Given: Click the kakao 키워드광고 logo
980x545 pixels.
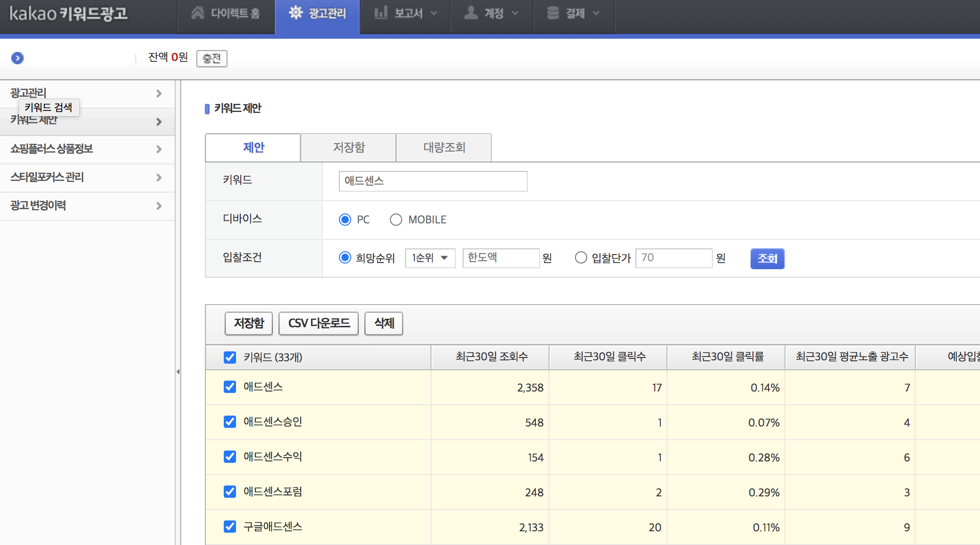Looking at the screenshot, I should (68, 13).
